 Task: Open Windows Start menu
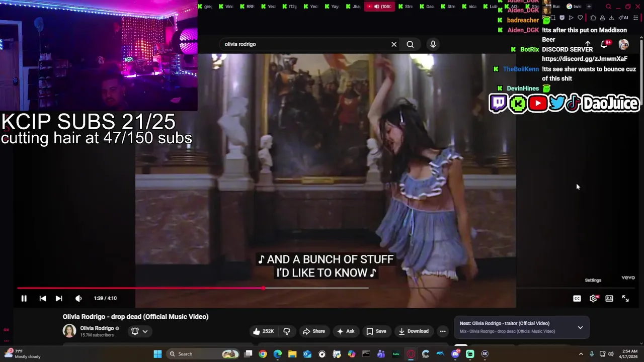coord(157,354)
